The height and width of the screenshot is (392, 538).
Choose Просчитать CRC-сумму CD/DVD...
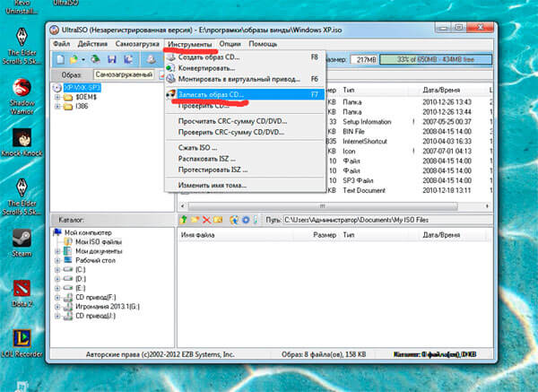tap(244, 121)
